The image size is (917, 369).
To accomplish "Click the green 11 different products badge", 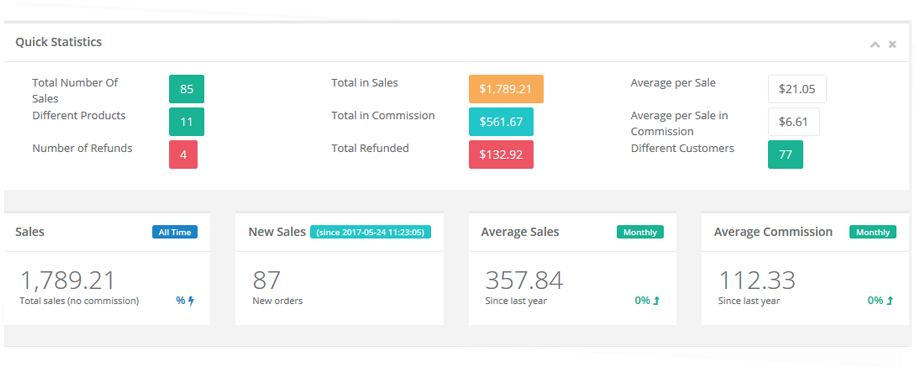I will tap(187, 122).
